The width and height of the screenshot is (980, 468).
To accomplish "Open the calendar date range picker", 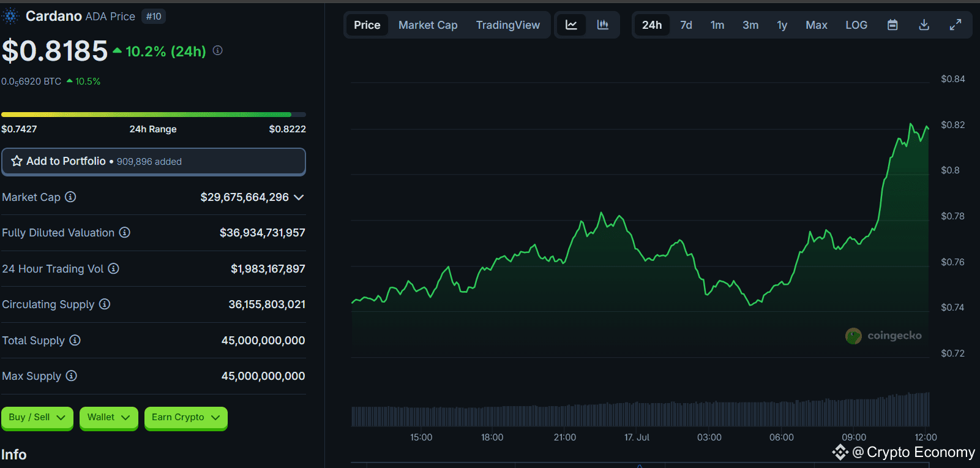I will point(892,25).
